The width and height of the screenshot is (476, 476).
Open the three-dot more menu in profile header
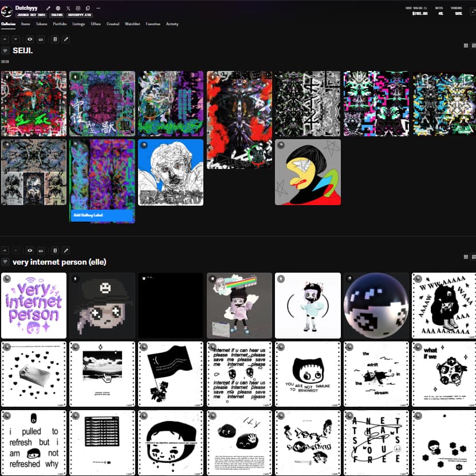(x=98, y=7)
